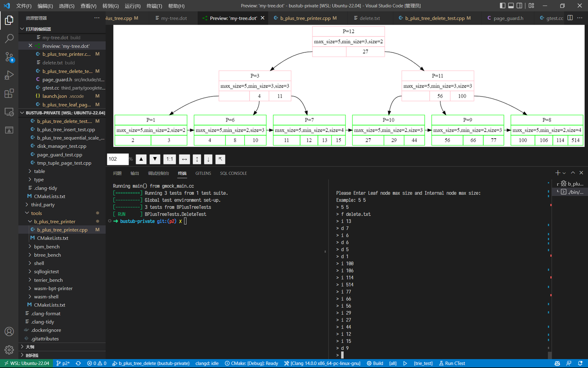Click the fit-width horizontal arrow button
The image size is (588, 368).
click(x=185, y=159)
